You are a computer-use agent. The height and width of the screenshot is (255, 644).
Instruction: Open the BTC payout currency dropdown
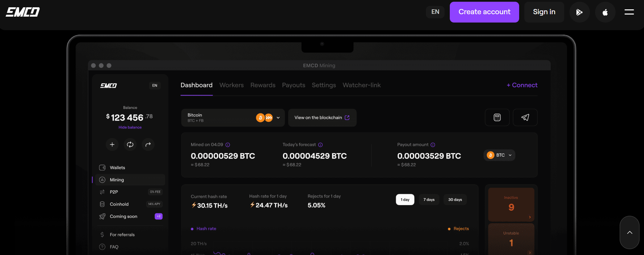pos(499,155)
